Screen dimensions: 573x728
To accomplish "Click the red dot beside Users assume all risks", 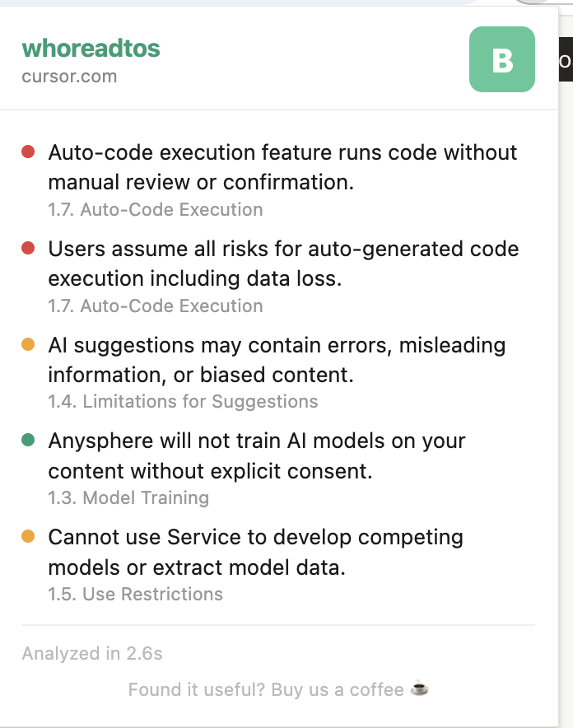I will 28,249.
